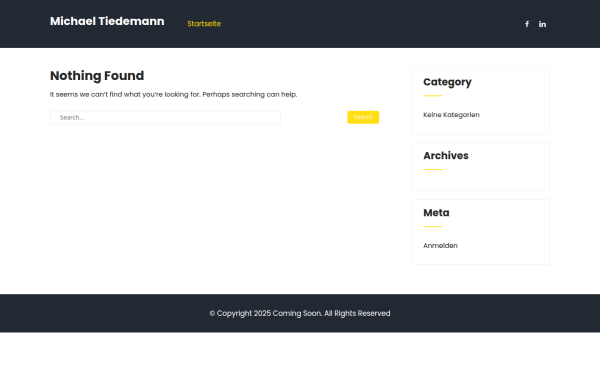The image size is (600, 375).
Task: Go to Startseite menu item
Action: pyautogui.click(x=204, y=24)
